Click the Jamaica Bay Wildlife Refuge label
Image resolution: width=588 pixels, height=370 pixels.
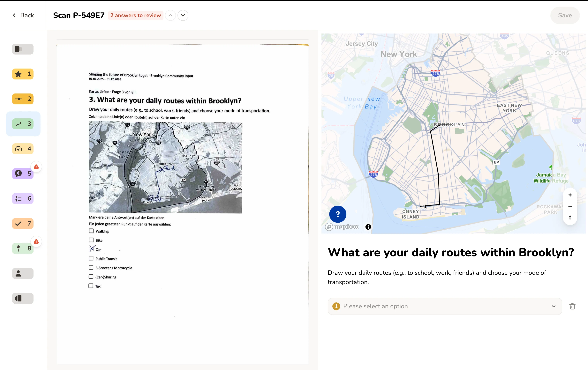pyautogui.click(x=551, y=178)
